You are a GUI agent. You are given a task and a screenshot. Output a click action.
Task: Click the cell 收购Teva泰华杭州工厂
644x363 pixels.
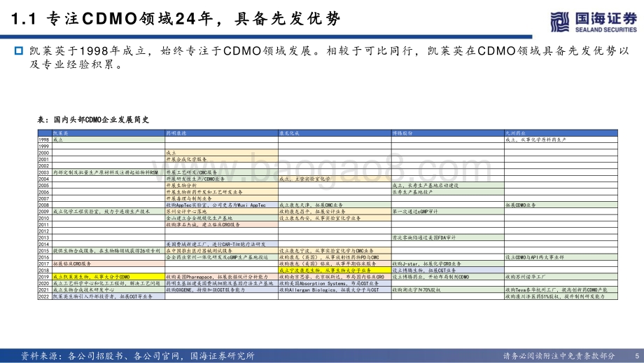pos(561,290)
